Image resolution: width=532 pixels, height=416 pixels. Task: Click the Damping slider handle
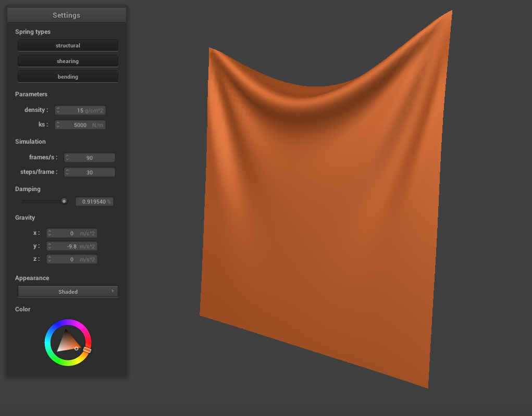coord(64,201)
